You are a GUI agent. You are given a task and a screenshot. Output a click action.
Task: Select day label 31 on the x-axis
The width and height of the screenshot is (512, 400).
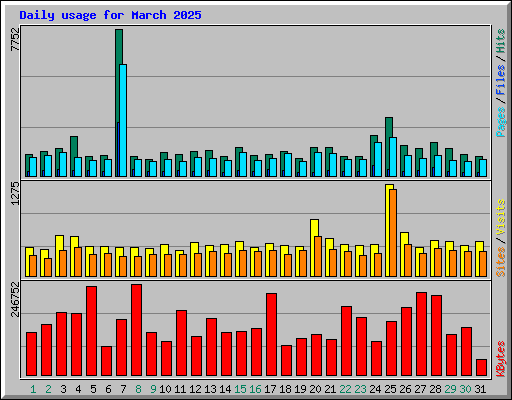click(480, 389)
